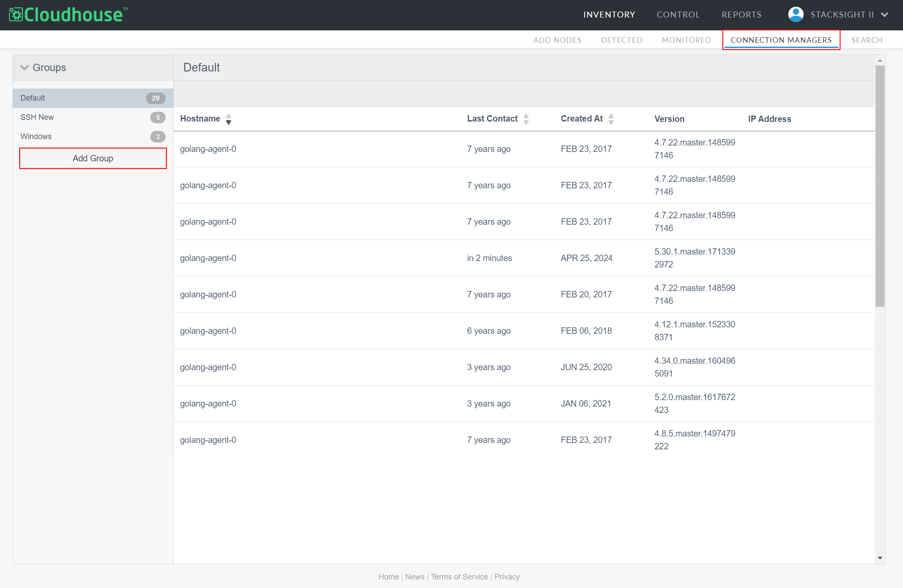
Task: Click the Add Group button
Action: [x=93, y=158]
